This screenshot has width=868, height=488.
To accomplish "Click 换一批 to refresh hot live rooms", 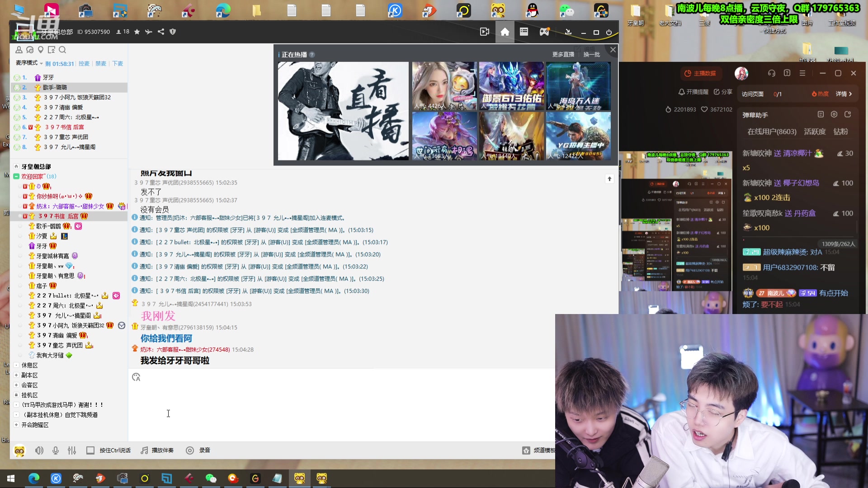I will (x=591, y=54).
